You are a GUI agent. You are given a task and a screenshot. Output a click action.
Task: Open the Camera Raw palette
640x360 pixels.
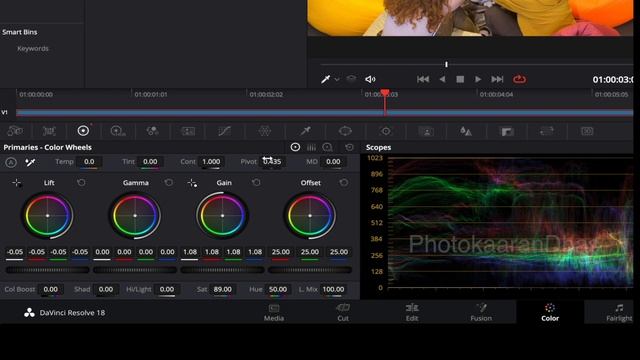[x=15, y=131]
